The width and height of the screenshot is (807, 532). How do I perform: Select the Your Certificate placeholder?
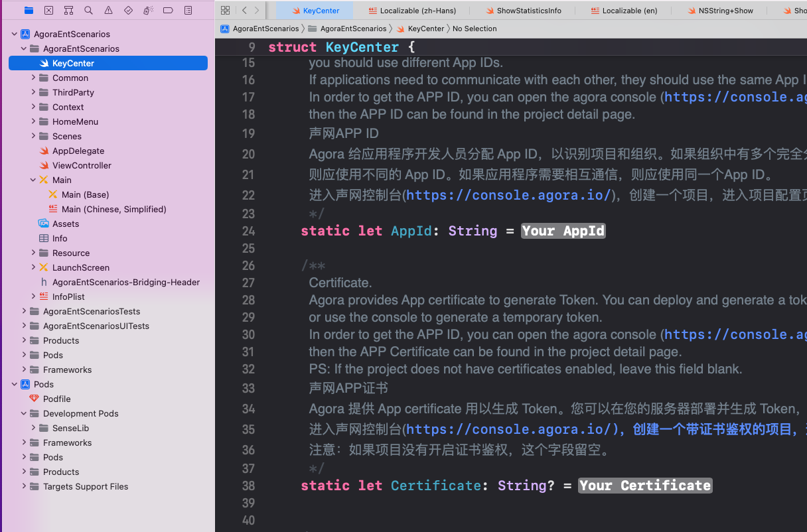tap(644, 486)
